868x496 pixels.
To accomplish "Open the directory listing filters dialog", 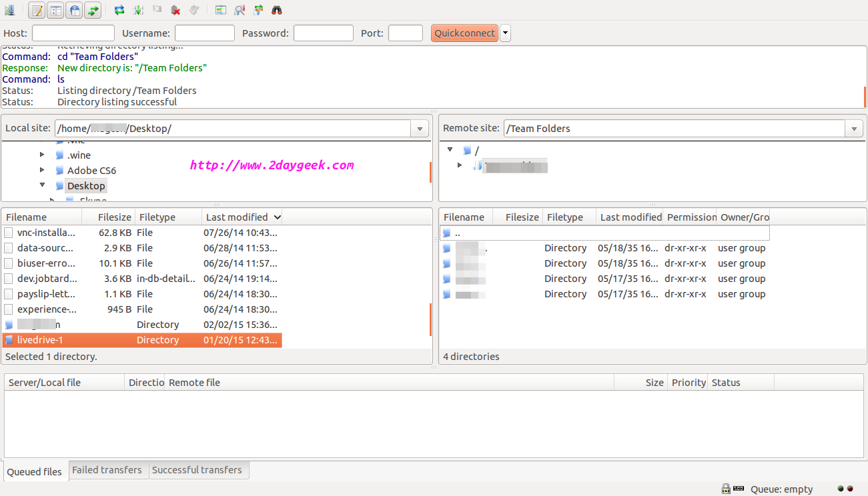I will pyautogui.click(x=221, y=10).
